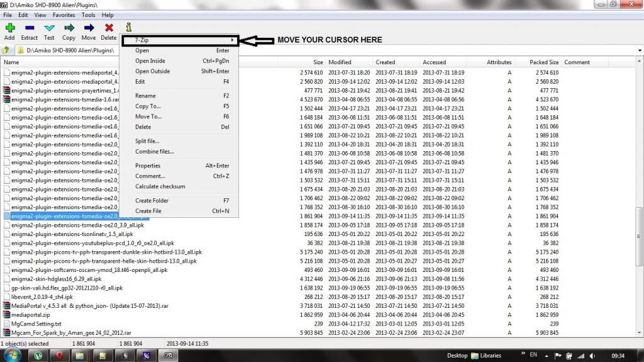Image resolution: width=644 pixels, height=362 pixels.
Task: Choose Properties in context menu
Action: point(179,166)
